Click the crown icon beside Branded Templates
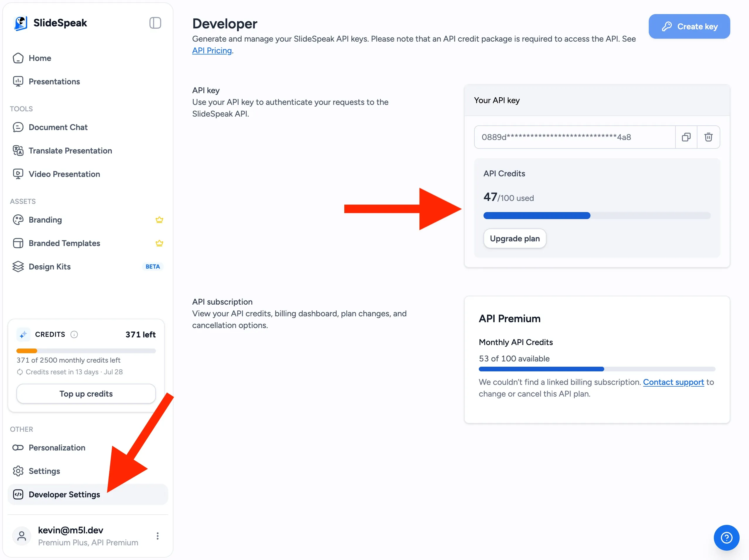749x560 pixels. click(159, 243)
